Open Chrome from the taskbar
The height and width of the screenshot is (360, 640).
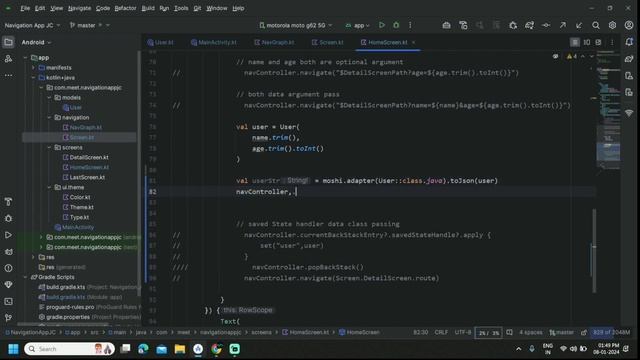[216, 349]
